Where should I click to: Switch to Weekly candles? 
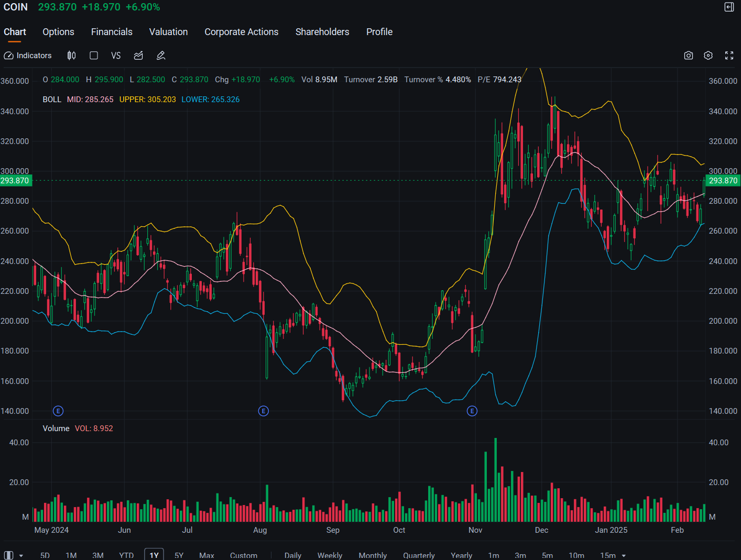point(330,555)
